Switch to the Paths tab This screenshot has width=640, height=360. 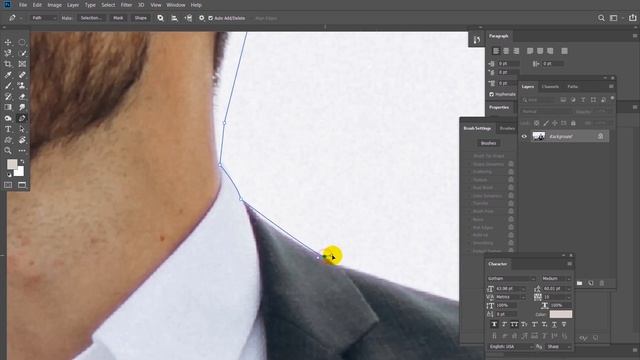coord(573,87)
